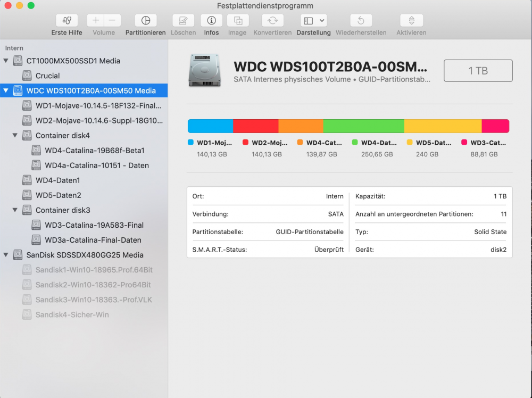The height and width of the screenshot is (398, 532).
Task: Select volume WD3a-Catalina-Final-Daten
Action: [x=84, y=240]
